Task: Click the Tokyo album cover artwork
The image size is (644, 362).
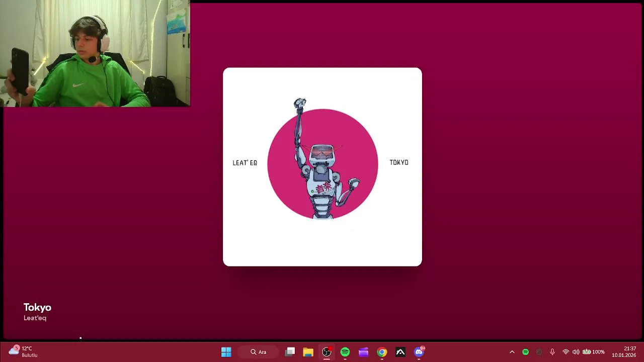Action: pos(323,166)
